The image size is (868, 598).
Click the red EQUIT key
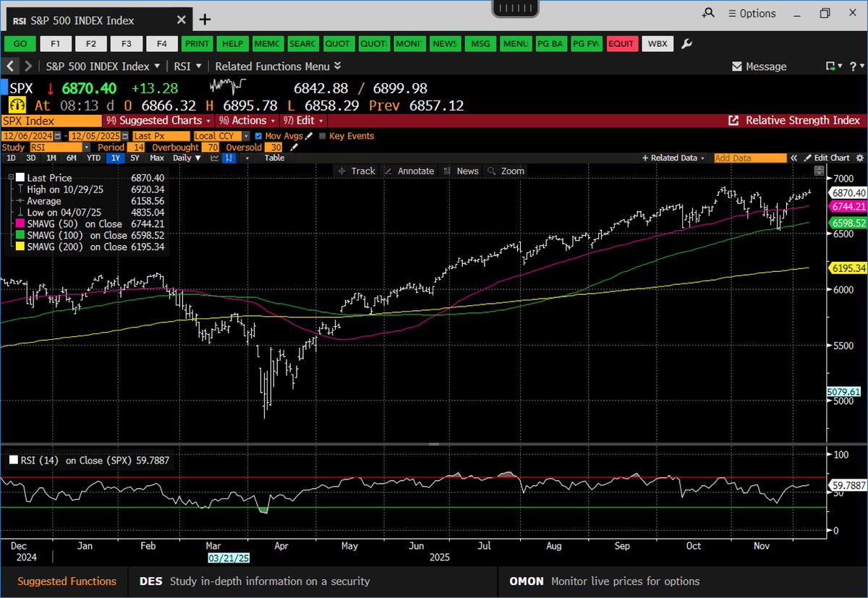pos(621,43)
